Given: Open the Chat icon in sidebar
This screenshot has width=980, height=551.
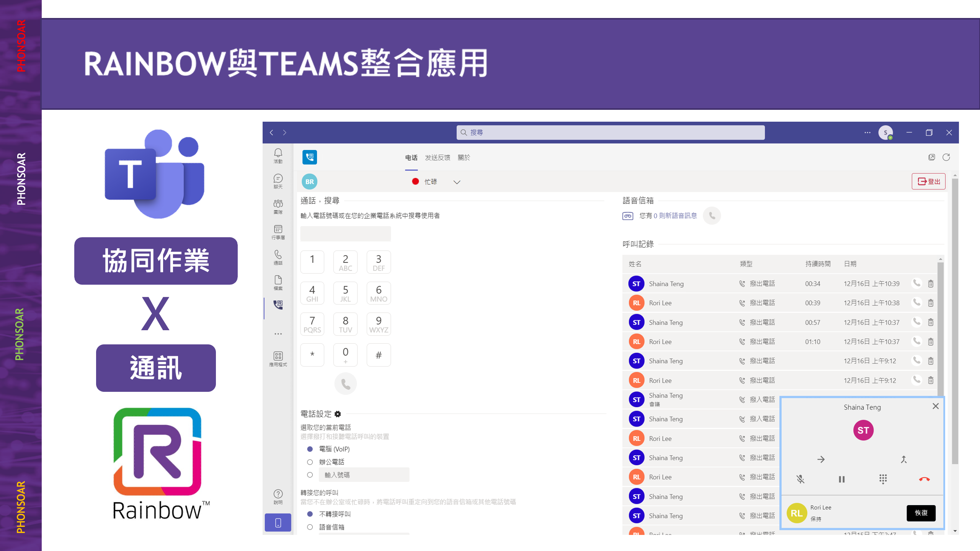Looking at the screenshot, I should [278, 181].
